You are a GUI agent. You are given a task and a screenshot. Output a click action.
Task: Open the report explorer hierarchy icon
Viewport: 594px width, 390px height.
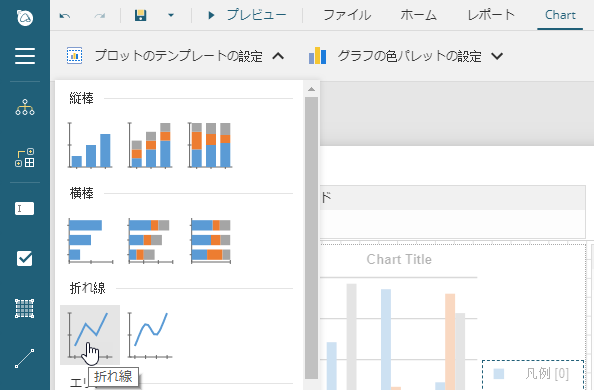click(x=25, y=107)
